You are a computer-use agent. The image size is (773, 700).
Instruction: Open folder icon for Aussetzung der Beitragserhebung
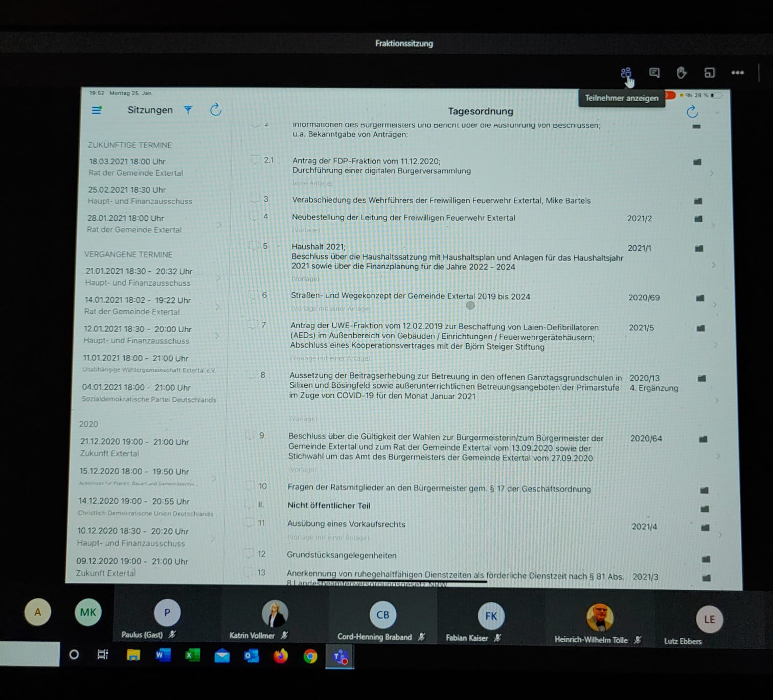coord(702,378)
